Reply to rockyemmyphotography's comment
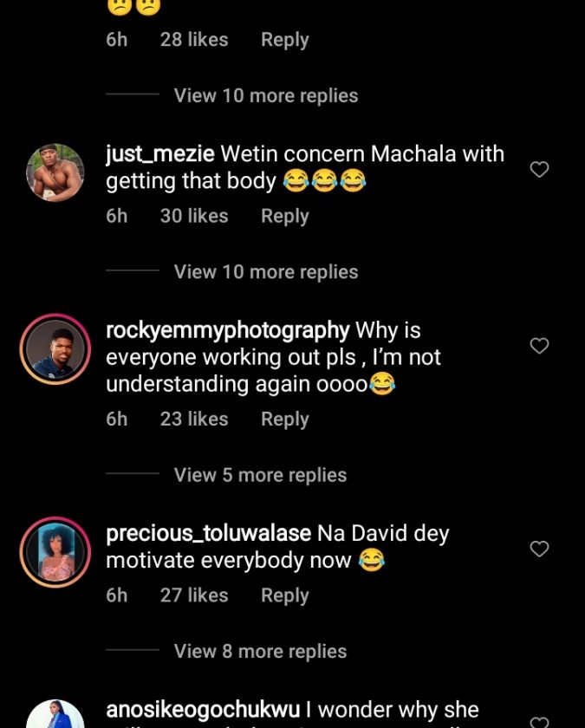The width and height of the screenshot is (585, 728). [x=284, y=419]
